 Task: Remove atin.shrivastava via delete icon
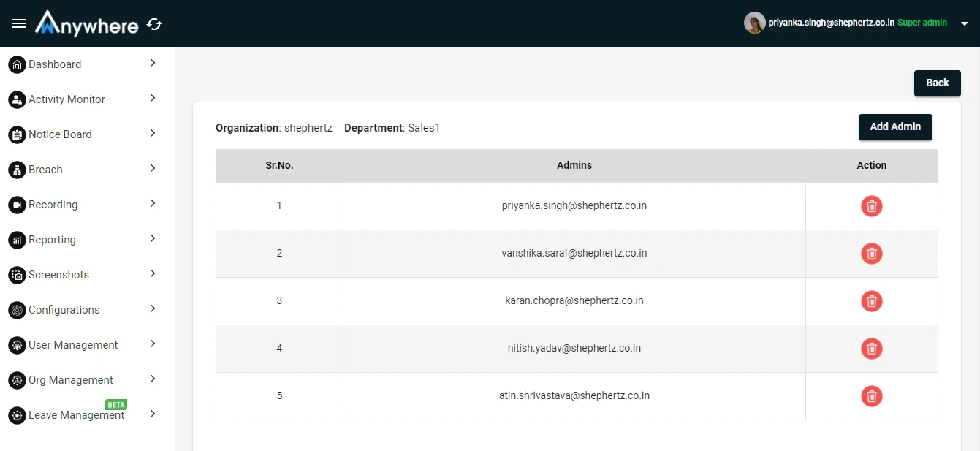click(x=871, y=396)
